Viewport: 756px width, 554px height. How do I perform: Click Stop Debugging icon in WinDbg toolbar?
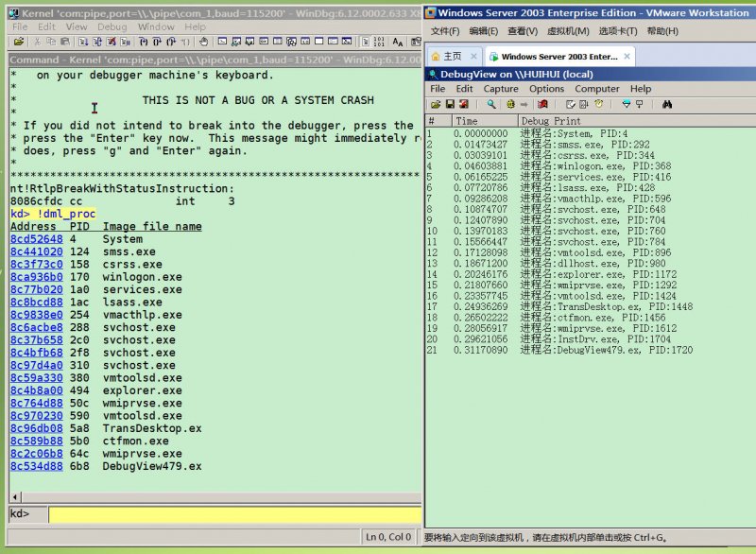(x=111, y=42)
